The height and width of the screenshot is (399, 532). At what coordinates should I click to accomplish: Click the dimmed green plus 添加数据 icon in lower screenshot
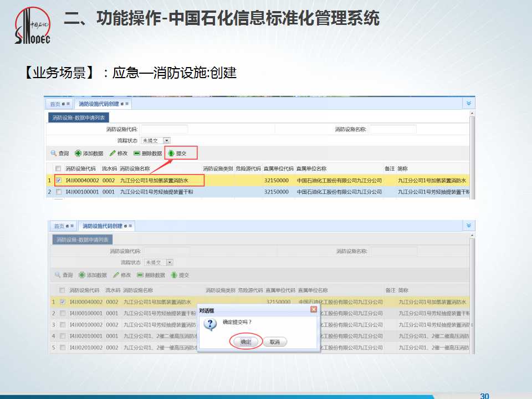pos(82,275)
